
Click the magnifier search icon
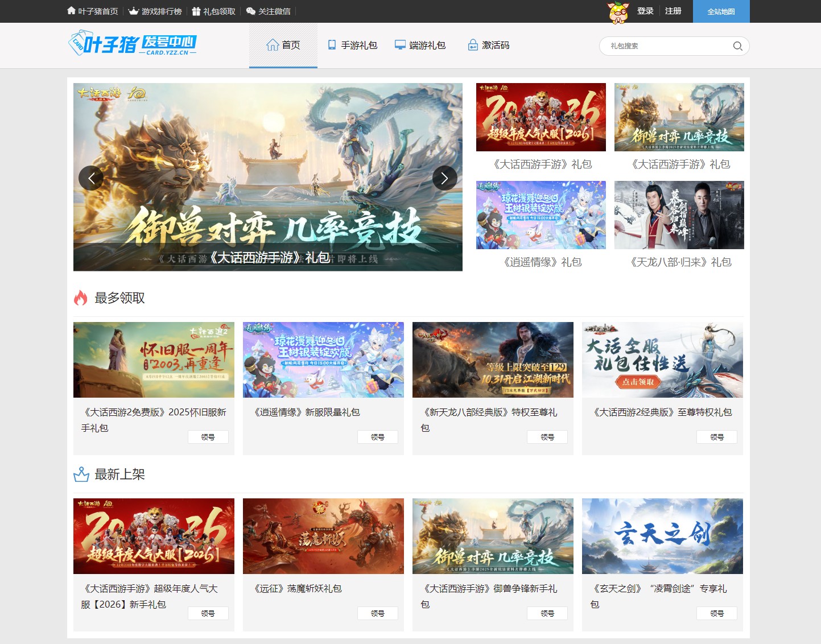pyautogui.click(x=737, y=46)
